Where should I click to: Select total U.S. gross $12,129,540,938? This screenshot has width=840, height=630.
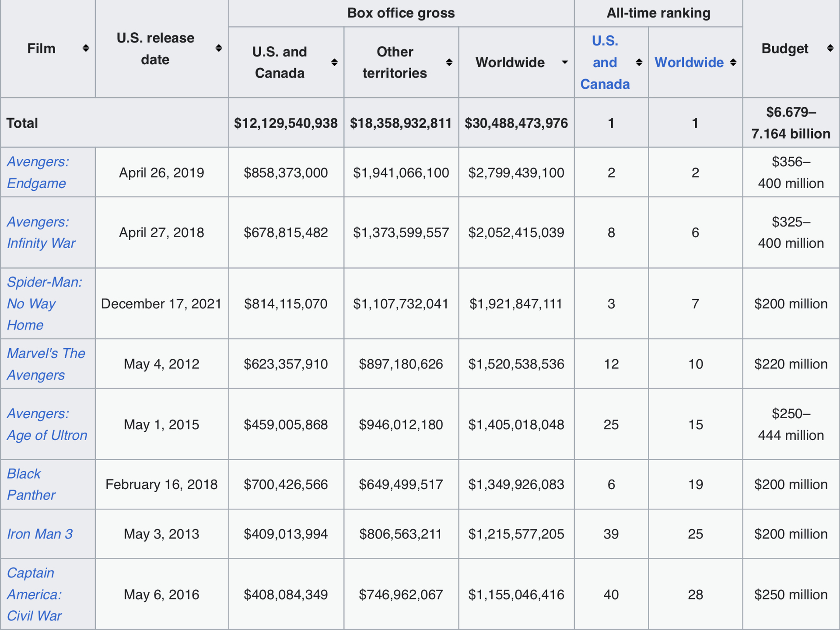[x=286, y=123]
